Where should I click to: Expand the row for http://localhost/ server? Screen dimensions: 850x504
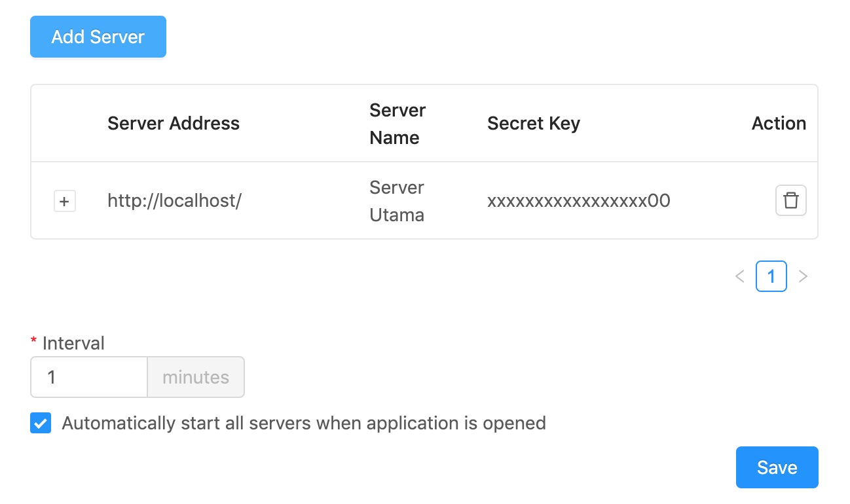coord(65,201)
